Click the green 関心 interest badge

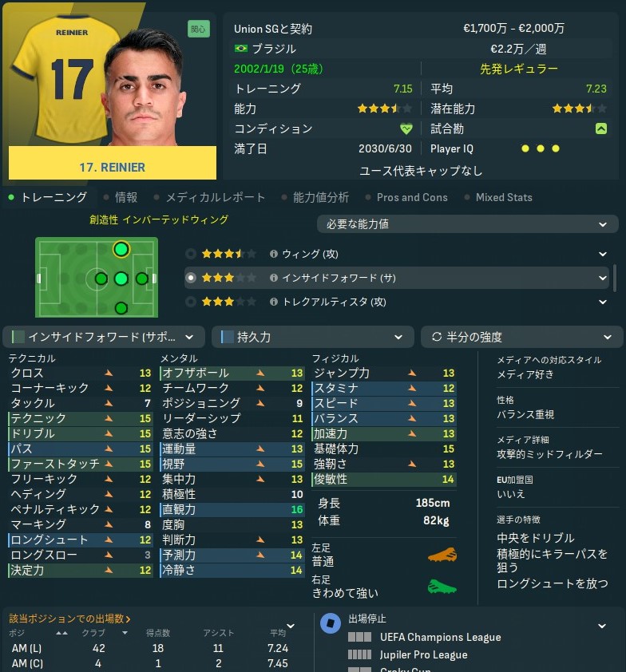coord(199,30)
